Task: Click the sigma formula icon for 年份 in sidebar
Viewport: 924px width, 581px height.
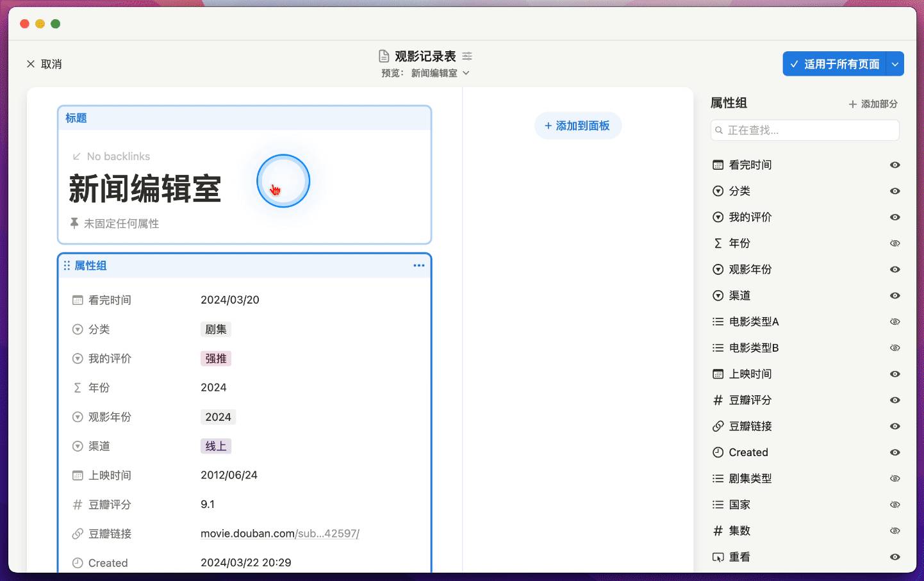Action: click(718, 243)
